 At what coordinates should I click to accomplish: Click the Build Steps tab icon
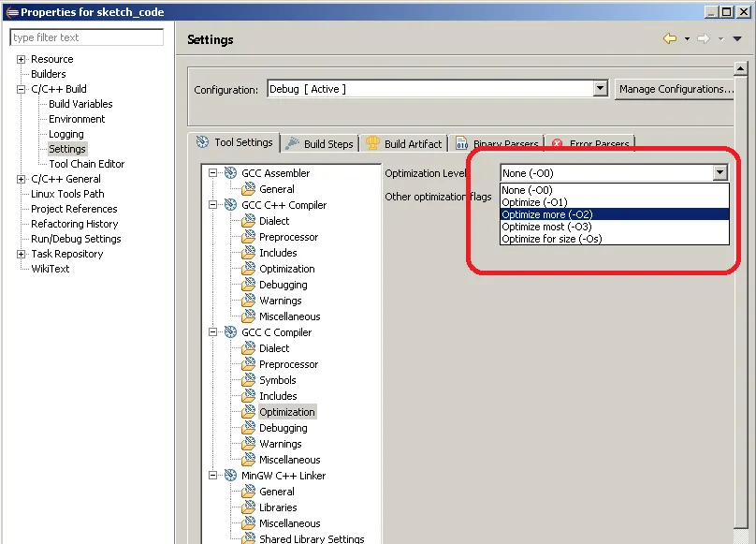click(292, 143)
